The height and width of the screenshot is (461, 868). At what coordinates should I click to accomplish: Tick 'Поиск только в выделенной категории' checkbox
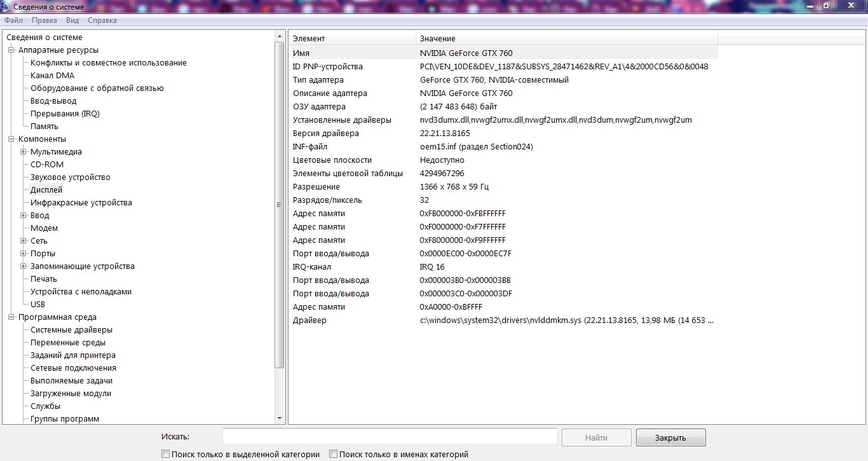tap(166, 455)
